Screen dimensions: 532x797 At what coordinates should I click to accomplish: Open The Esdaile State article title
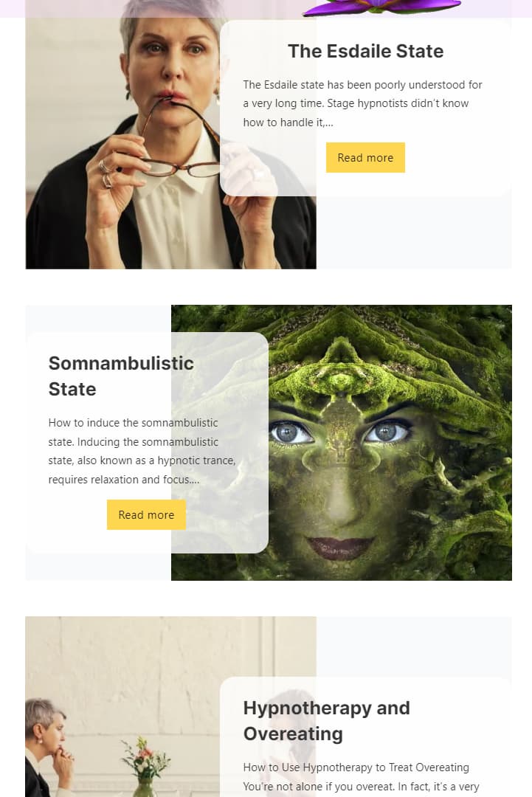point(365,51)
